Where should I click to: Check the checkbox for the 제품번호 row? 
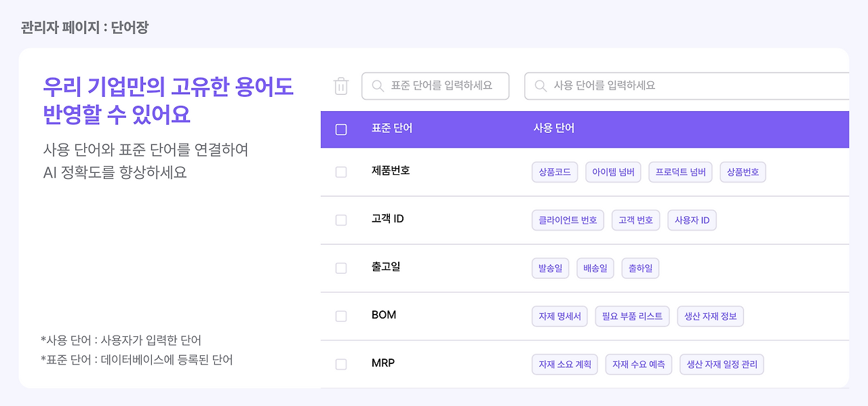pyautogui.click(x=341, y=172)
